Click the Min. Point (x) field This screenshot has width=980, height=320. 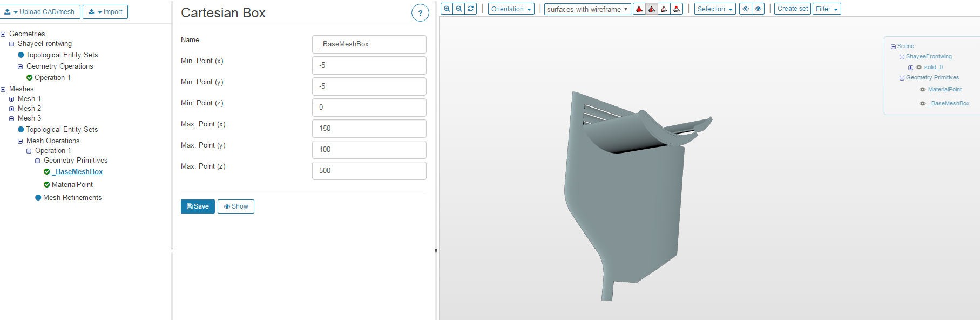(369, 65)
